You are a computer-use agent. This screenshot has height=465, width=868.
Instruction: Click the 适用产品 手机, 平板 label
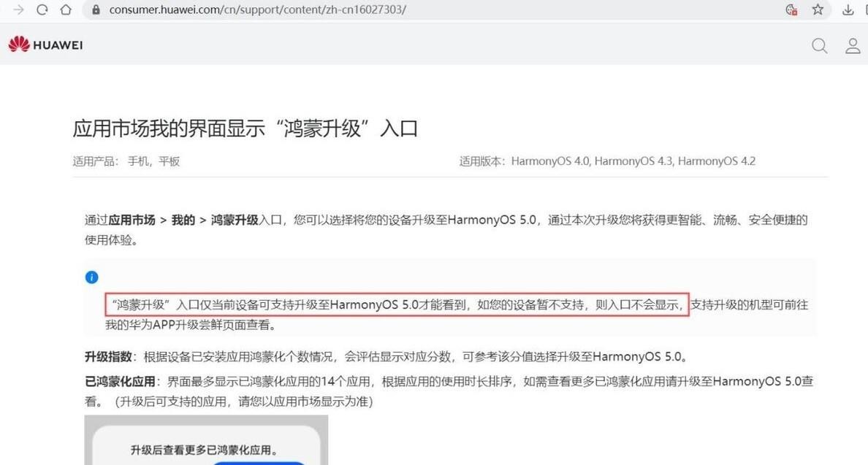click(x=126, y=161)
